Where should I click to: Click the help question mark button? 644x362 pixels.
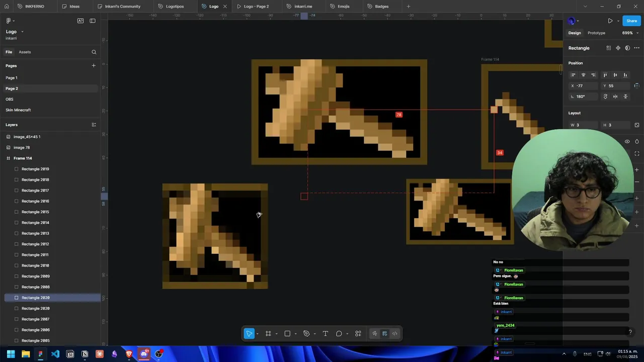pyautogui.click(x=630, y=332)
